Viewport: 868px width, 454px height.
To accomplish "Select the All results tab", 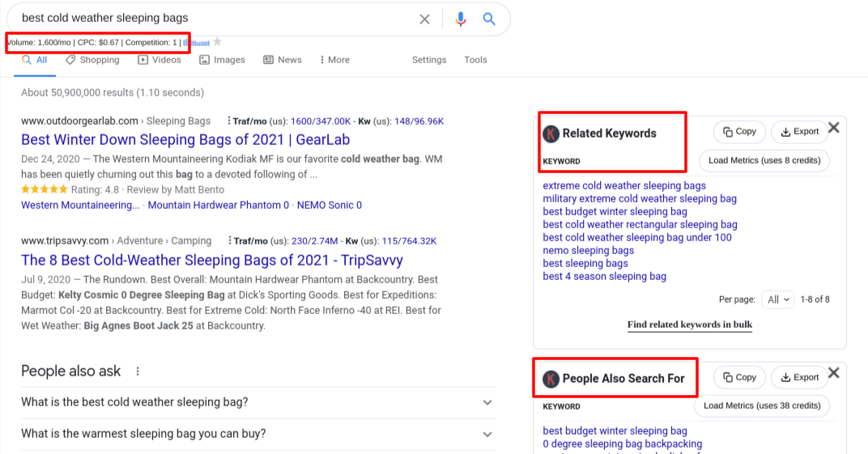I will (34, 60).
